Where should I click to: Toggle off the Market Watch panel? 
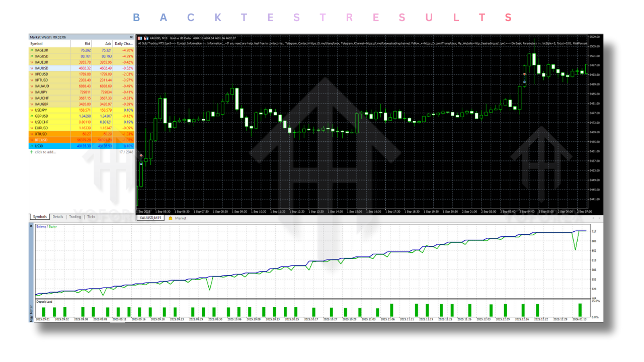pyautogui.click(x=131, y=37)
